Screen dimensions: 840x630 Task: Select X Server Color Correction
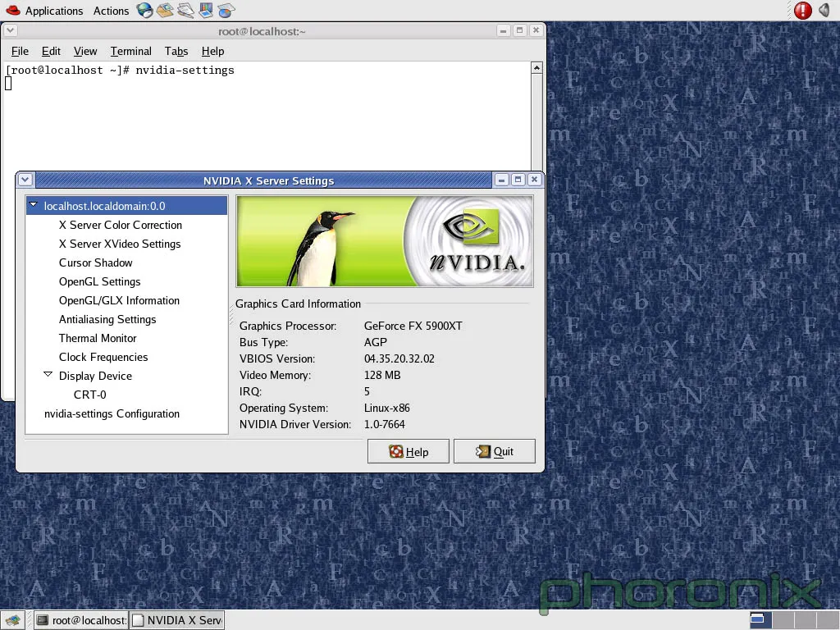pyautogui.click(x=121, y=225)
